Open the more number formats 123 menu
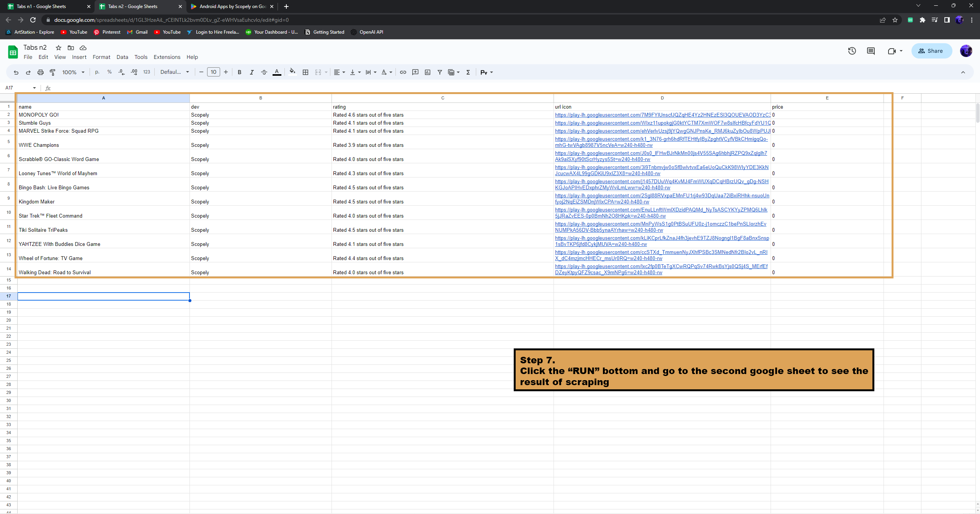 (147, 72)
